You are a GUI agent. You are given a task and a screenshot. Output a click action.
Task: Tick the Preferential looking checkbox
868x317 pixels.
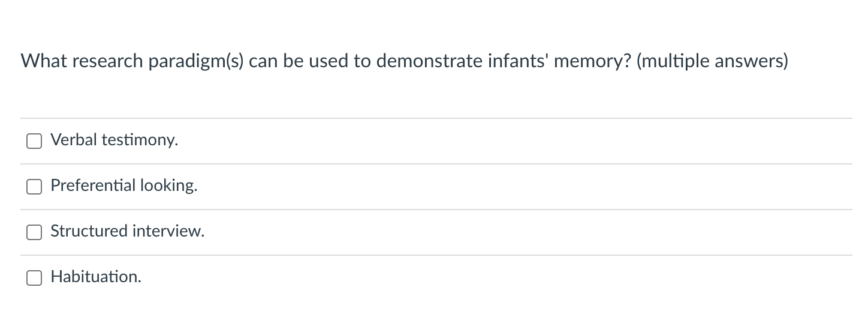34,187
